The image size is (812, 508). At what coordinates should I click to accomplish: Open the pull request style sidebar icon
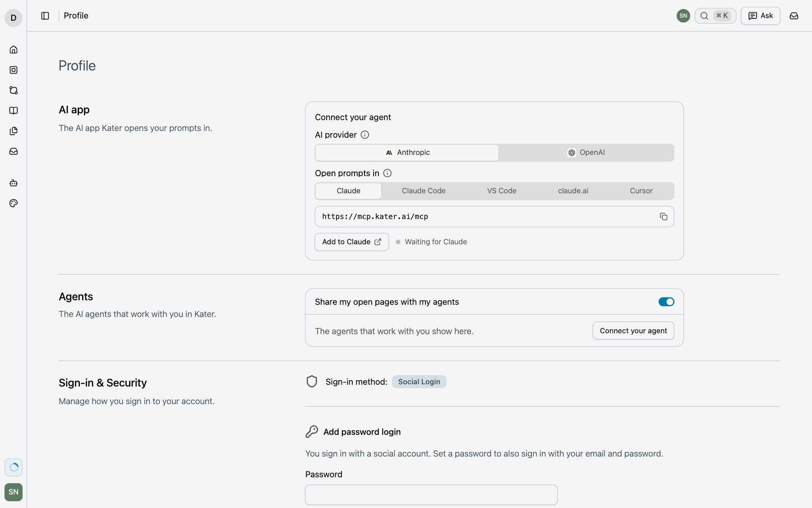pyautogui.click(x=14, y=90)
